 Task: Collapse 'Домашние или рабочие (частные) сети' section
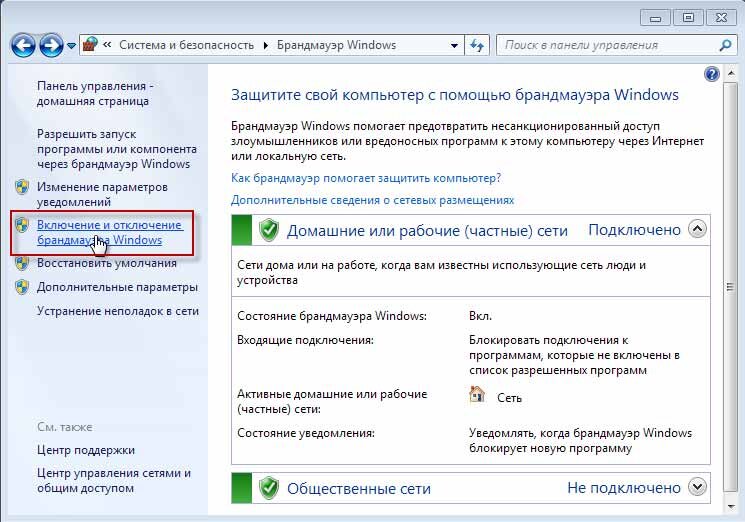point(697,229)
